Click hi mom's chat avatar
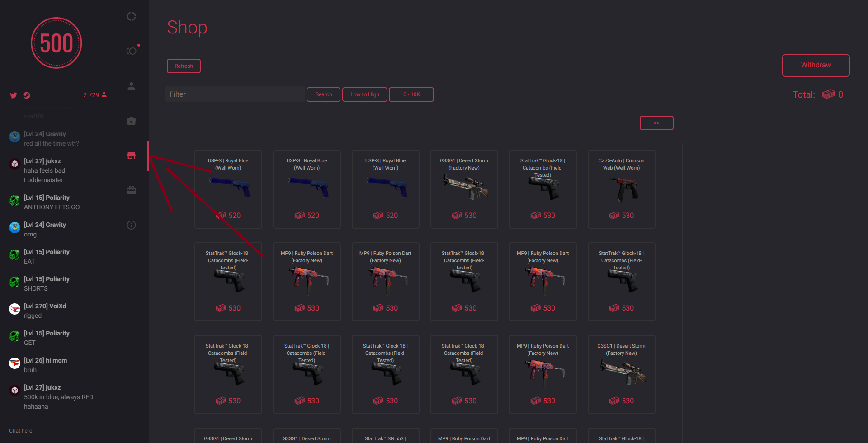868x443 pixels. tap(14, 363)
